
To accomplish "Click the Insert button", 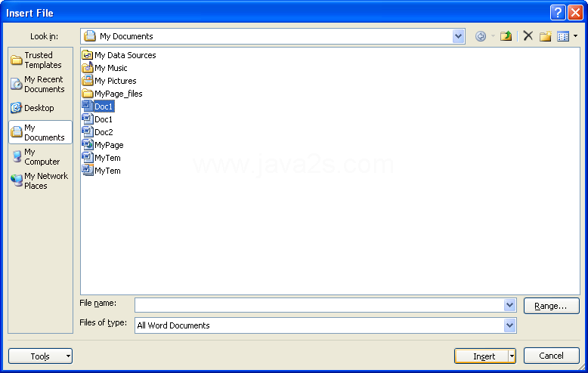I will click(x=482, y=356).
